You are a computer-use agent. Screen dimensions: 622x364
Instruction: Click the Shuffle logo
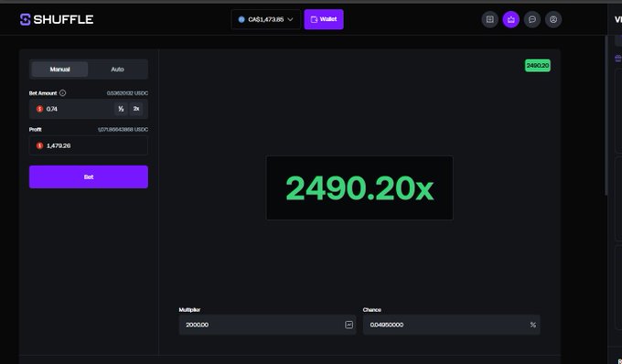[57, 19]
